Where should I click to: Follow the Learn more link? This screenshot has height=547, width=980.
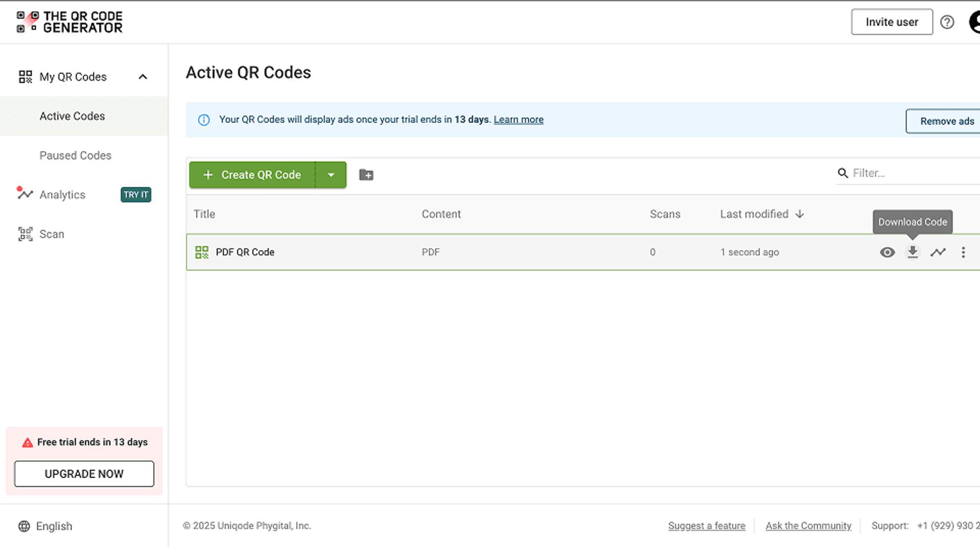518,119
